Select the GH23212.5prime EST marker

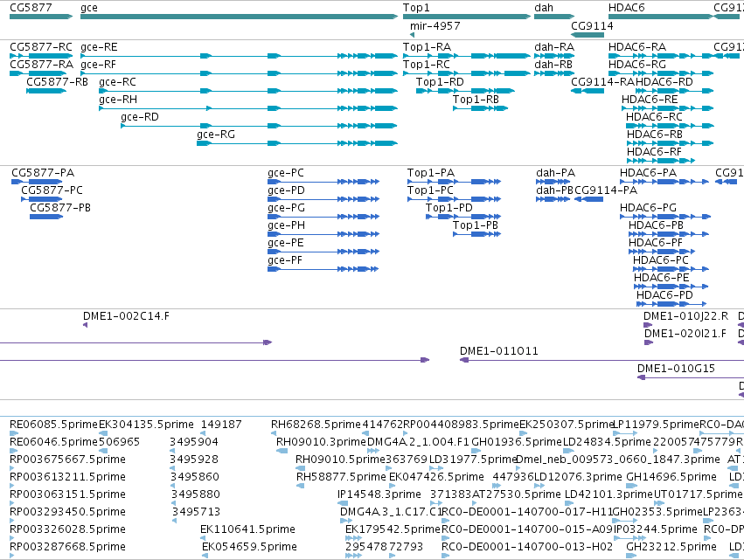[631, 556]
